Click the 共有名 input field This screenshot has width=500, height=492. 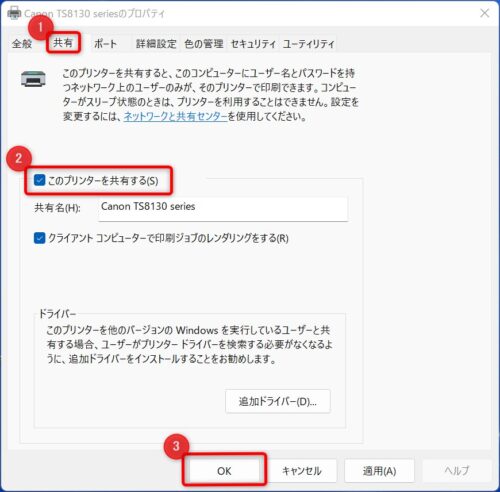click(x=223, y=209)
